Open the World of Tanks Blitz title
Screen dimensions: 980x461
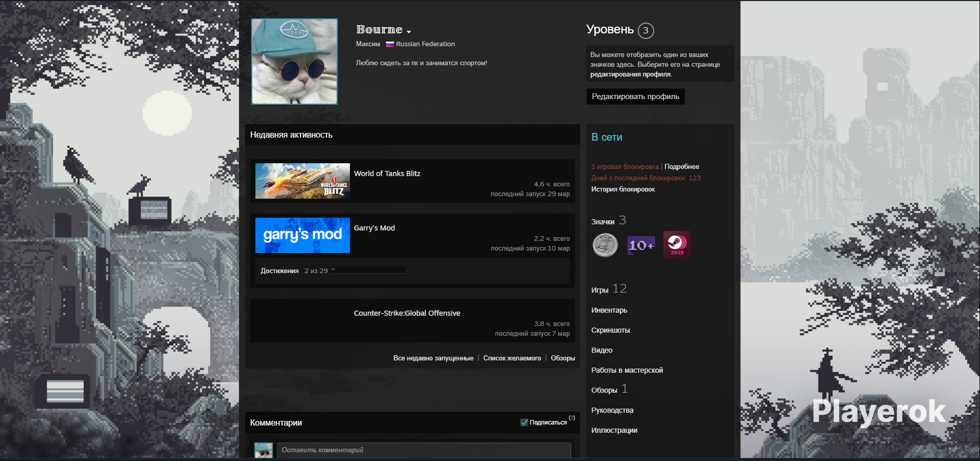387,174
